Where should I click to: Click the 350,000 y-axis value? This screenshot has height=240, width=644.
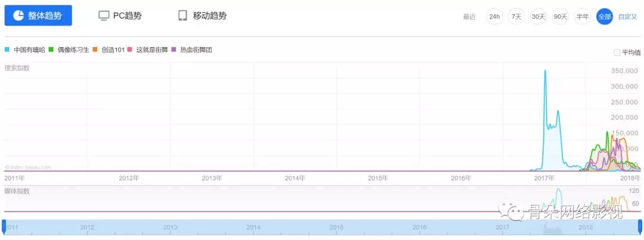(625, 71)
